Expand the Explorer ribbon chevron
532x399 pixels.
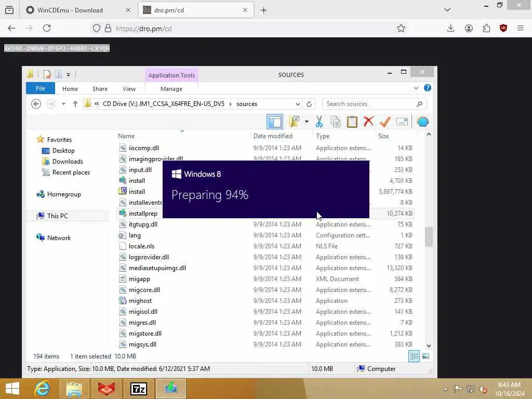click(416, 88)
